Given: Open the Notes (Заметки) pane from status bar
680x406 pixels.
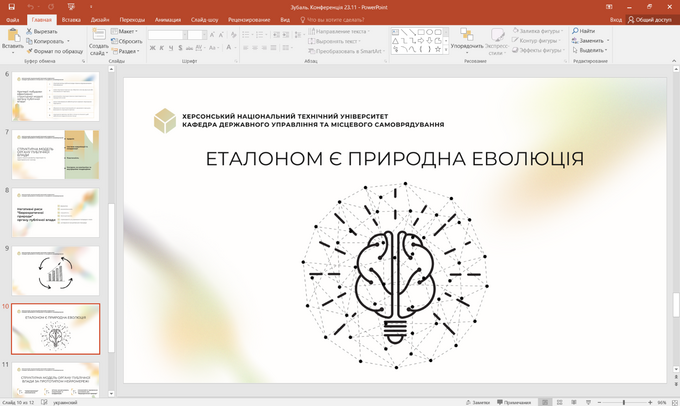Looking at the screenshot, I should pyautogui.click(x=480, y=401).
